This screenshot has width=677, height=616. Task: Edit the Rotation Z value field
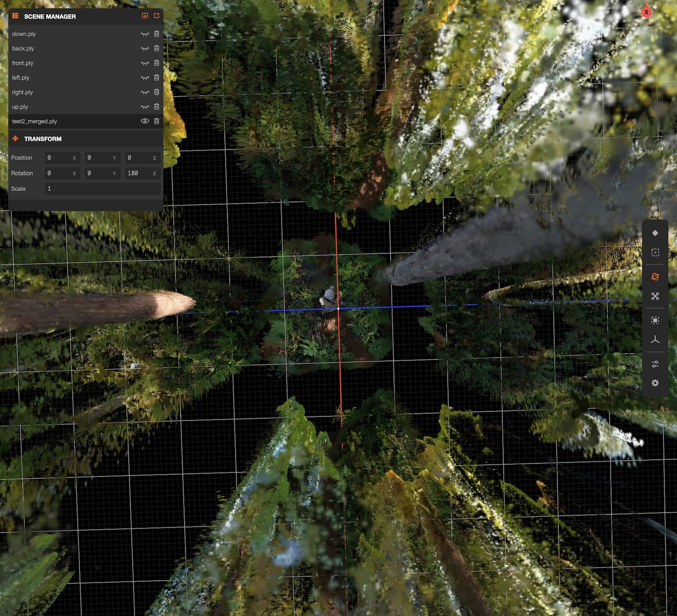[x=142, y=173]
